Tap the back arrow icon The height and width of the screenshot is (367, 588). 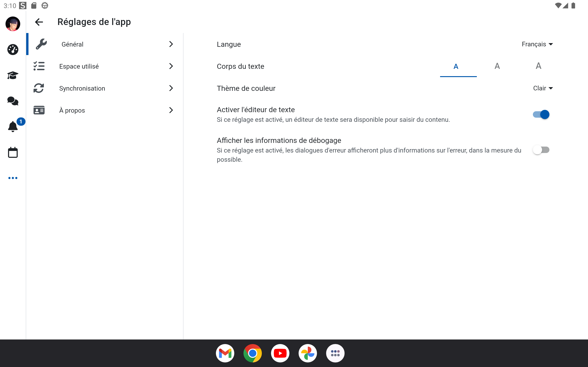(x=39, y=22)
